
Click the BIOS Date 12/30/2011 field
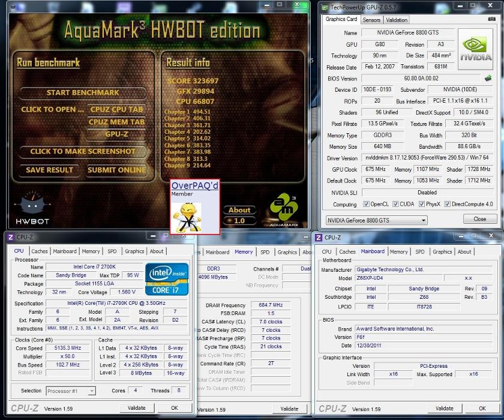pos(424,346)
